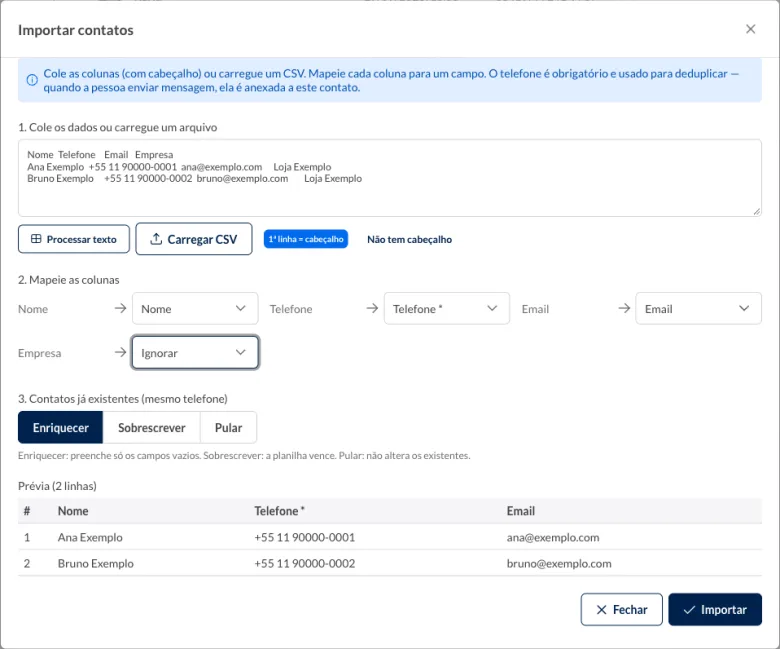
Task: Click the 'bruno@exemplo.com' preview cell
Action: pos(559,563)
